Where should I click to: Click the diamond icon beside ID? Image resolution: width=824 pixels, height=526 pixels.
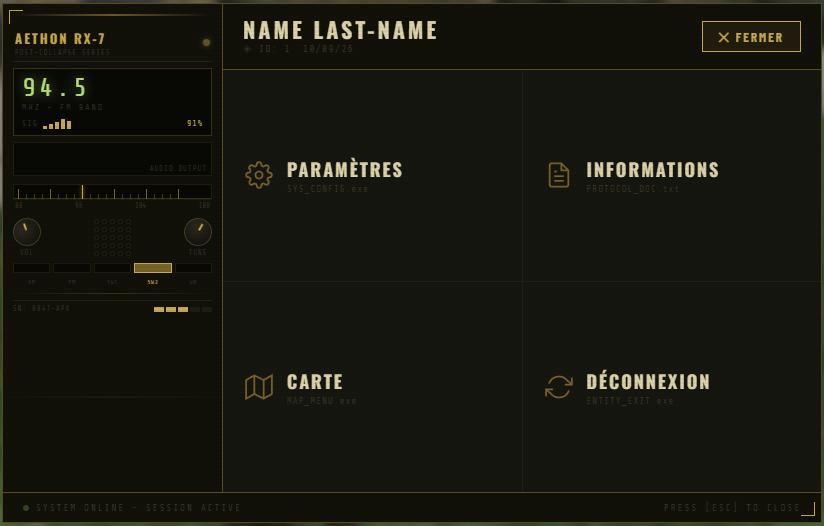tap(247, 49)
